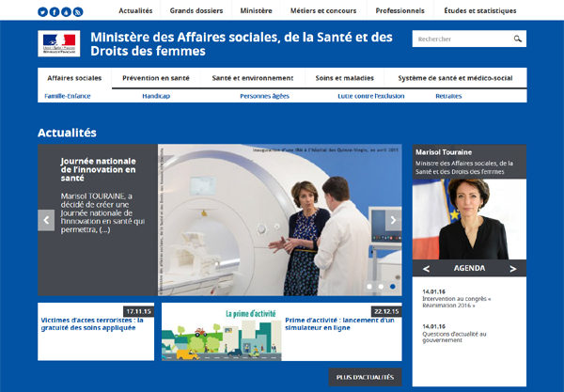Click the MRI scanner carousel photo
The width and height of the screenshot is (564, 392).
(280, 220)
